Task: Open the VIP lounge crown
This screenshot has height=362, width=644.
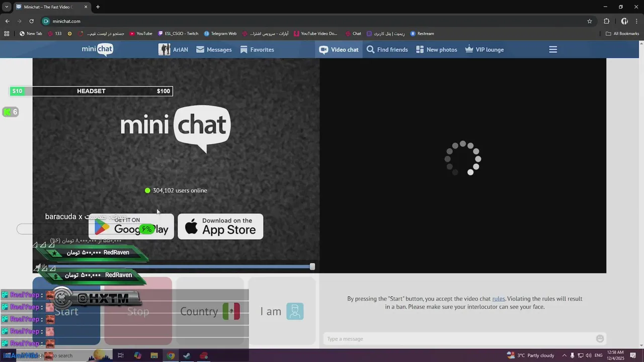Action: click(485, 50)
